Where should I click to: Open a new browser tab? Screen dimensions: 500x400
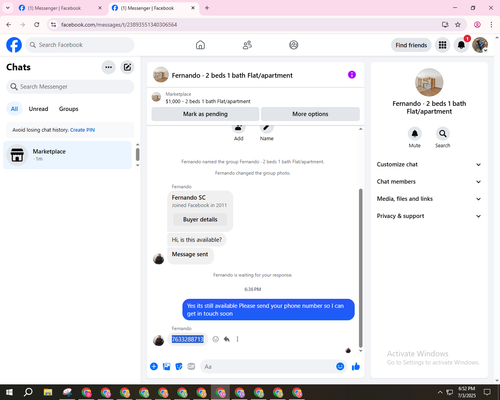[207, 8]
